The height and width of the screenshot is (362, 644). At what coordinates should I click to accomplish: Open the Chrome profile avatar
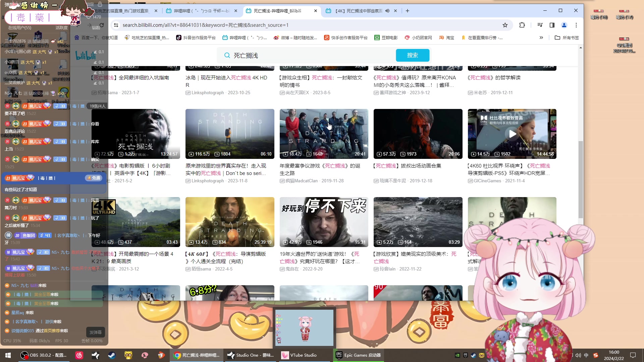point(564,25)
